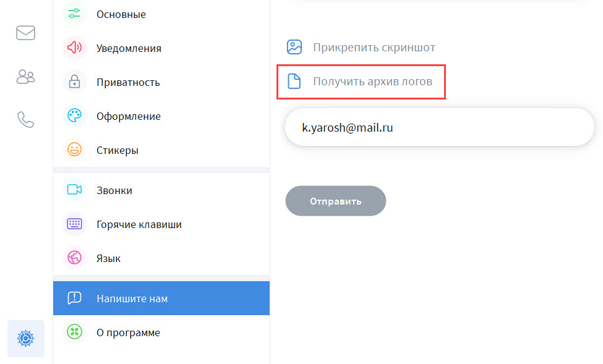Click the О программе clover icon

(x=74, y=332)
